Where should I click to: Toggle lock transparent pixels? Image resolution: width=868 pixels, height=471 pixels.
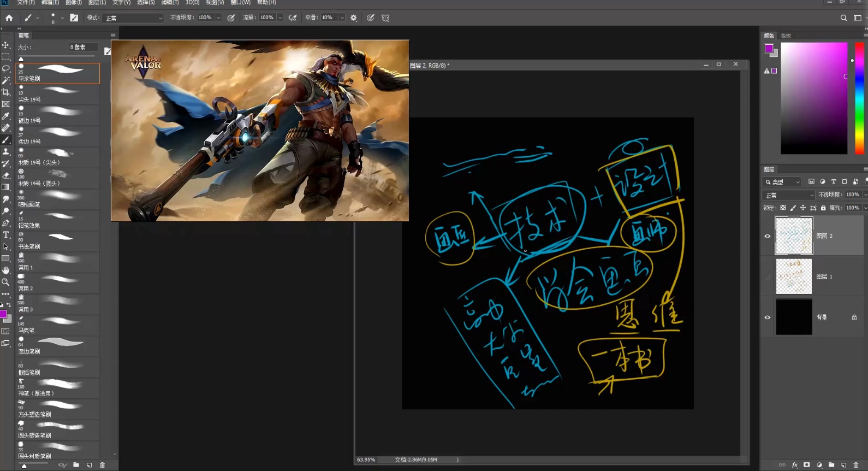coord(783,208)
